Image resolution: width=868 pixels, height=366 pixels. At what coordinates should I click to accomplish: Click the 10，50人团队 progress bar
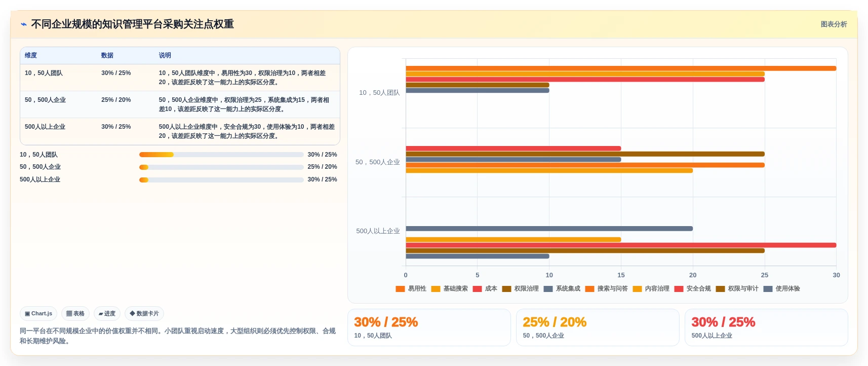click(x=221, y=155)
